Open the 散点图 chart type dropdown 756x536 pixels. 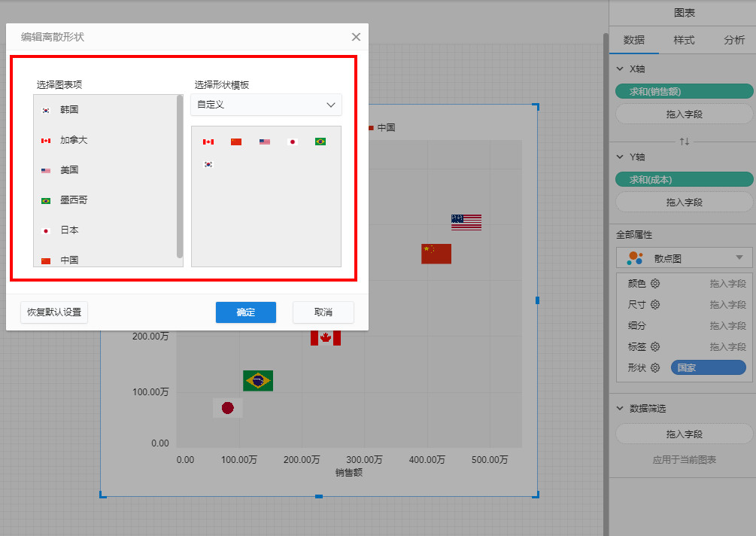(x=684, y=258)
